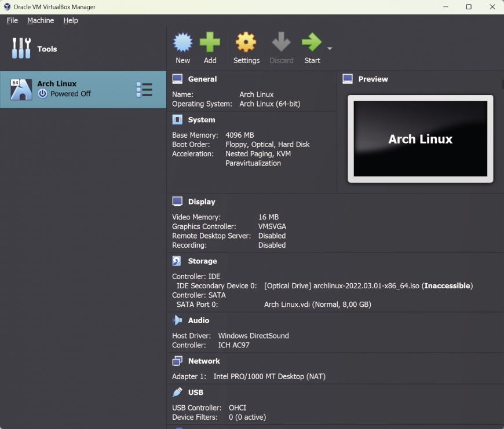The image size is (504, 429).
Task: Click the VirtualBox title bar icon
Action: 7,7
